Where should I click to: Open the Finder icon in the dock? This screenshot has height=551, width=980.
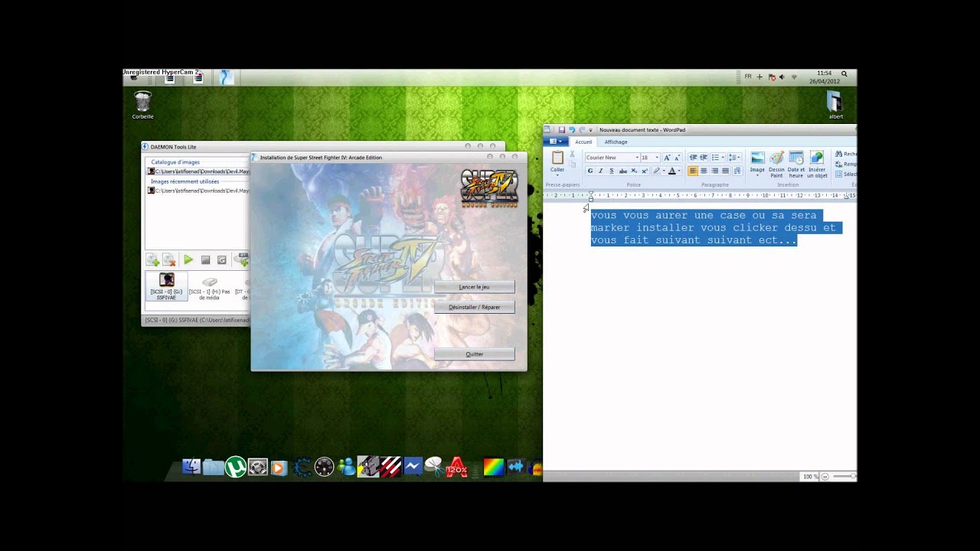coord(191,467)
